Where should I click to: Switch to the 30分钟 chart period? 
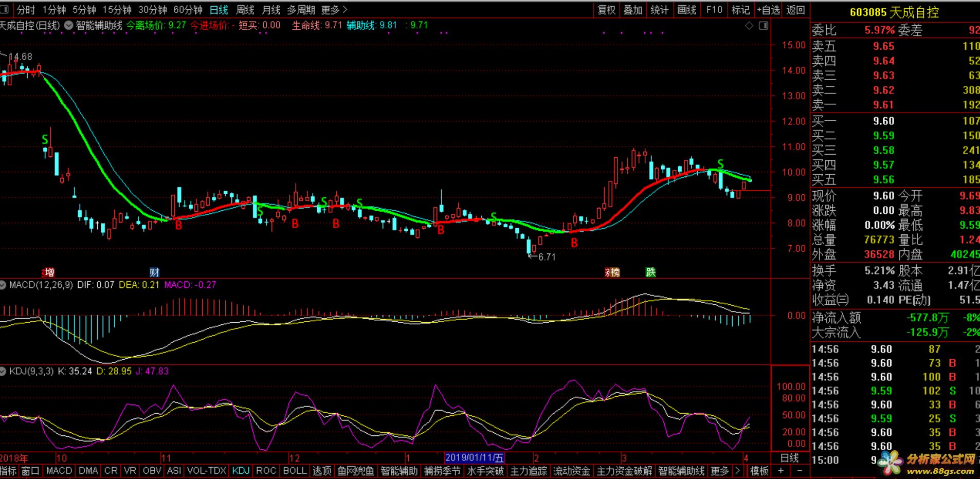point(152,10)
